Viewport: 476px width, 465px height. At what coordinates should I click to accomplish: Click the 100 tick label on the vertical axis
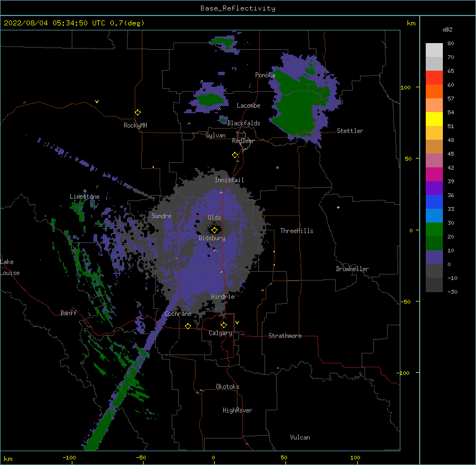coord(405,88)
